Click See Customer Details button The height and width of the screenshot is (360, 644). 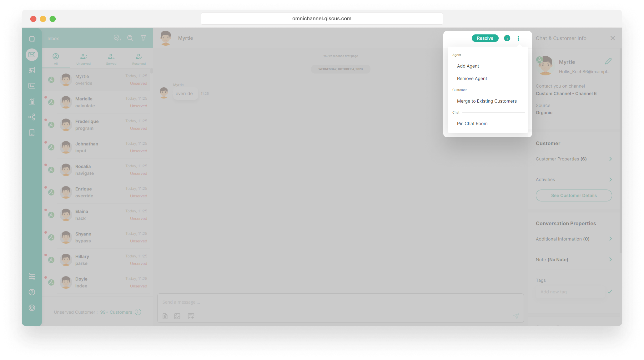click(x=574, y=195)
